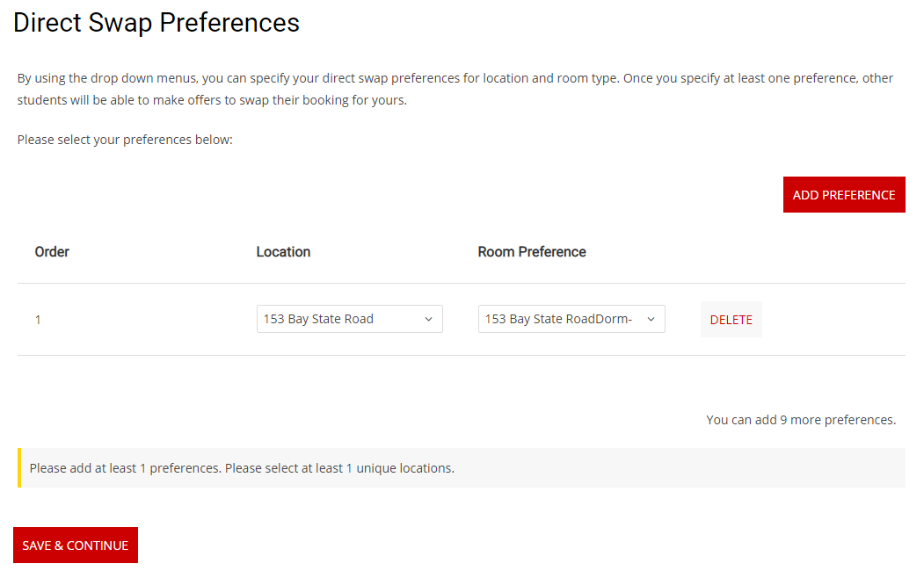The width and height of the screenshot is (924, 571).
Task: Click the chevron arrow in the Room Preference select
Action: [x=651, y=319]
